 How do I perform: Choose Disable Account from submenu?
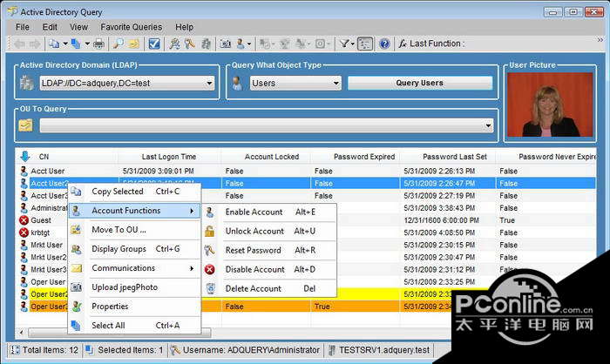click(x=269, y=269)
